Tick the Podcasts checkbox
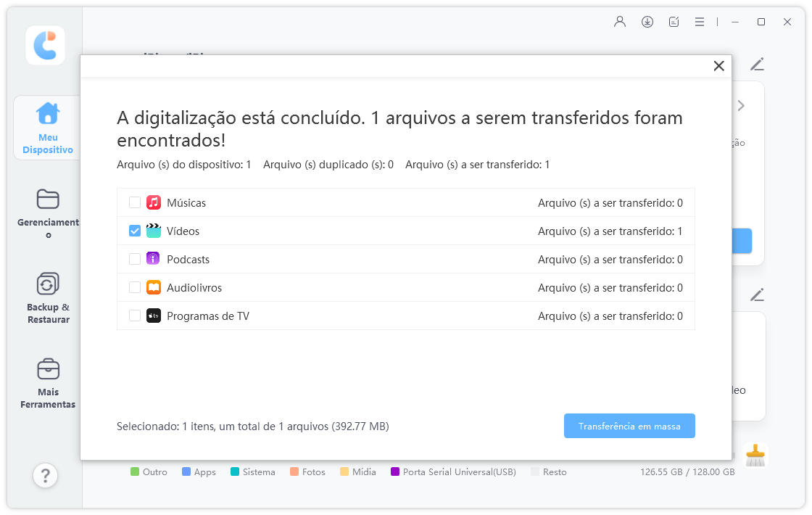The height and width of the screenshot is (515, 812). click(135, 260)
